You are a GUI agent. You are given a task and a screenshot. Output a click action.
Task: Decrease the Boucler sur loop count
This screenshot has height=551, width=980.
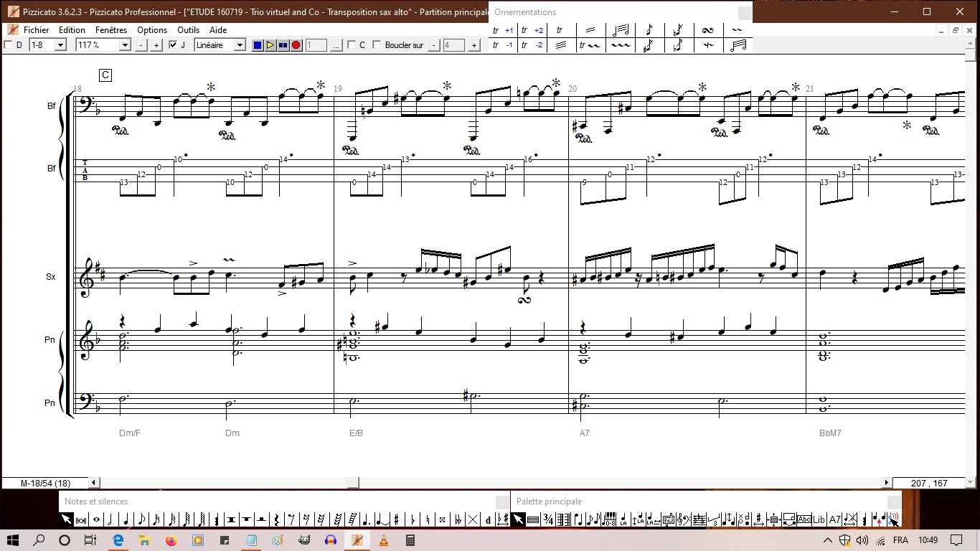pyautogui.click(x=434, y=45)
